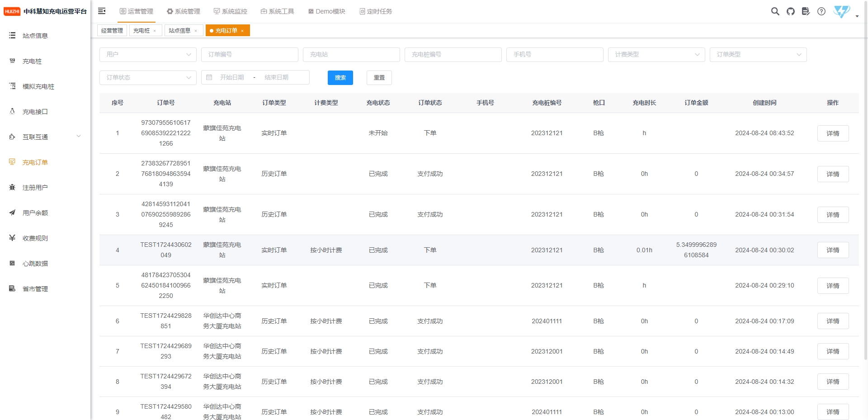This screenshot has width=868, height=420.
Task: Open the Demo模块 top menu
Action: coord(326,11)
